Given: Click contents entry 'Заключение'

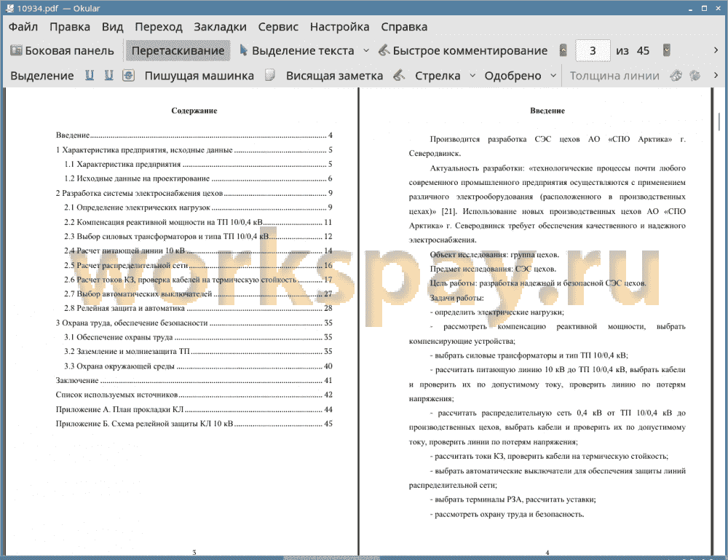Looking at the screenshot, I should coord(194,380).
